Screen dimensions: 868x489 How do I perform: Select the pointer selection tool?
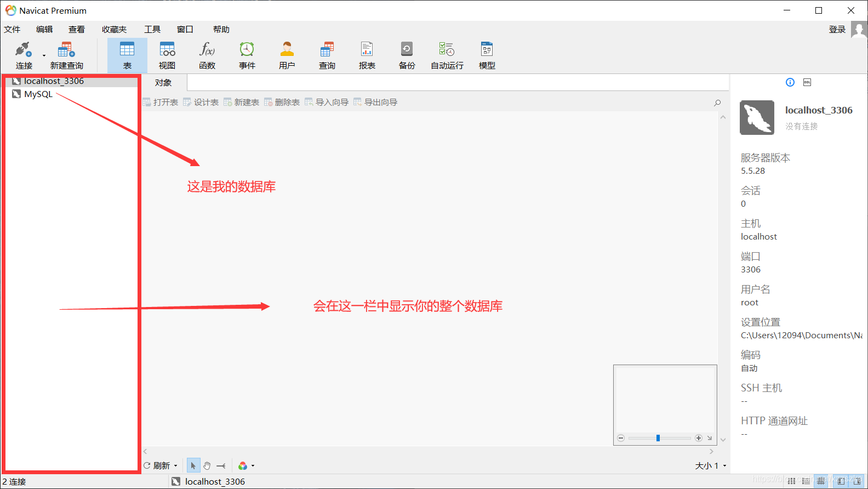click(193, 465)
